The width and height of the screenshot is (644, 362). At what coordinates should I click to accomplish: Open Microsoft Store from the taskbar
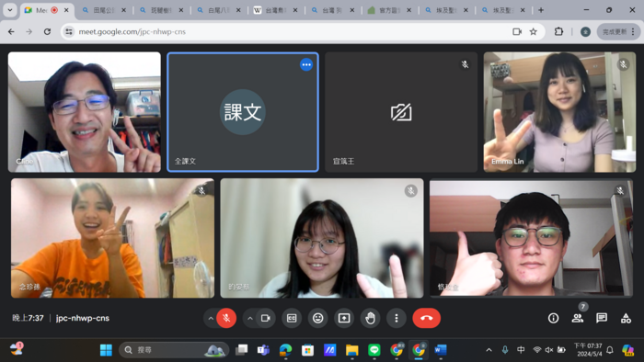click(x=307, y=350)
